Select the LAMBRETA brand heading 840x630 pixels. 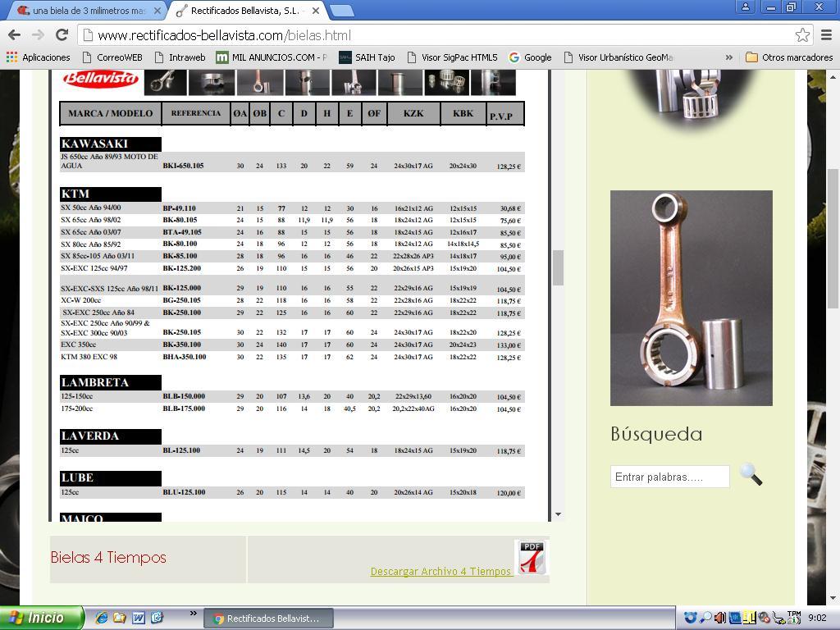[111, 382]
